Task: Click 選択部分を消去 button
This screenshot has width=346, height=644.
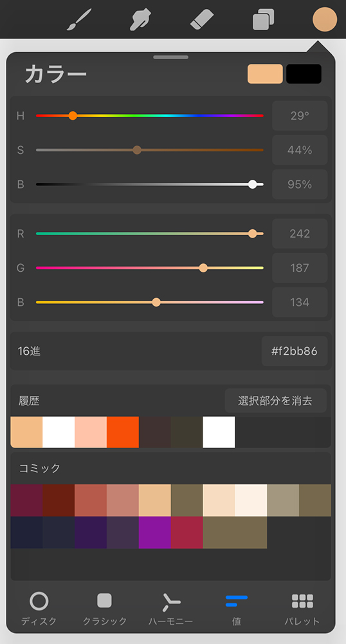Action: (x=275, y=401)
